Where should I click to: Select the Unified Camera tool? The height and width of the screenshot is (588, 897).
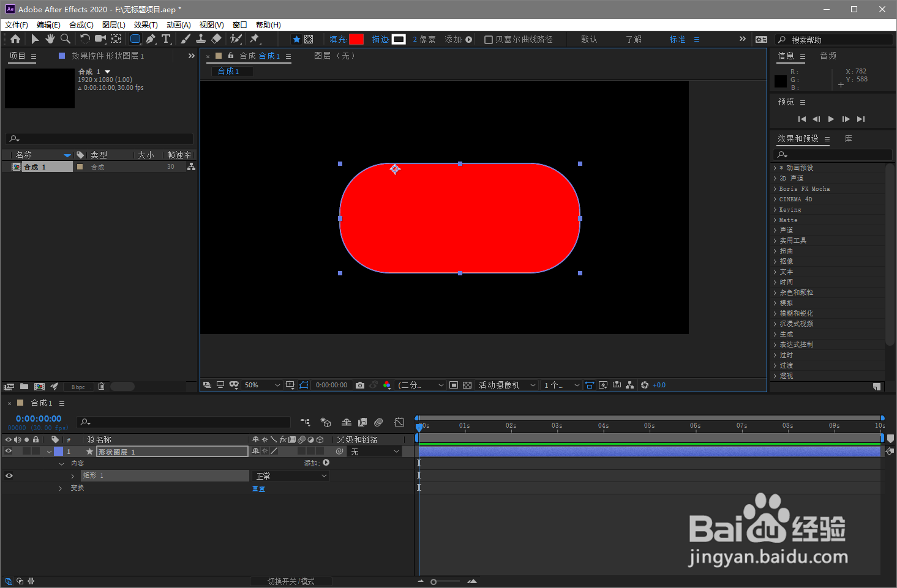100,39
